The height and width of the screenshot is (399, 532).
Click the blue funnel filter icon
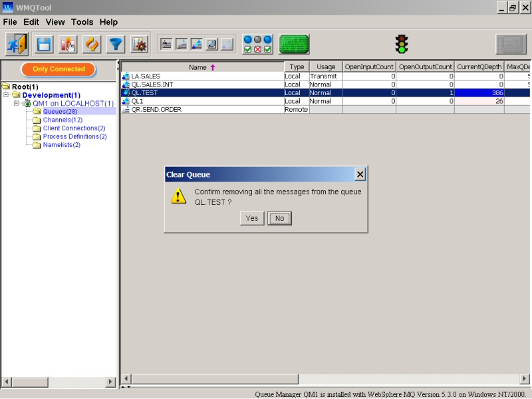[116, 45]
